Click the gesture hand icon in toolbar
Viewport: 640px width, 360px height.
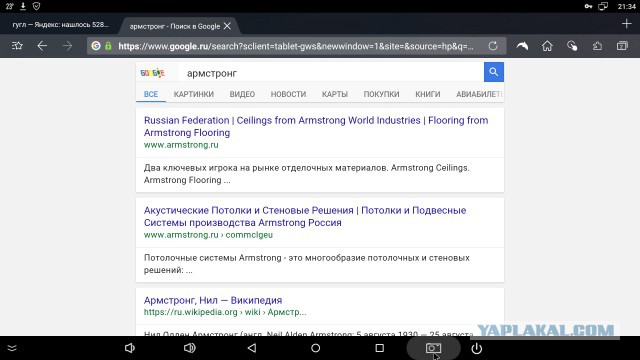click(x=572, y=46)
